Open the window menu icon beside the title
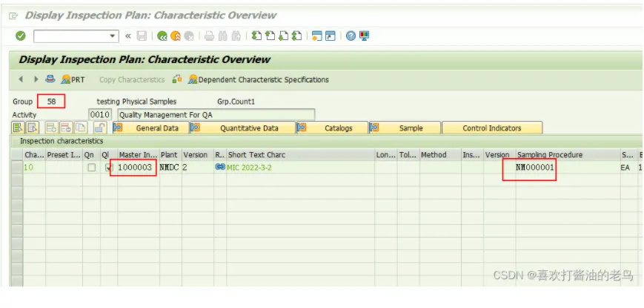 coord(13,16)
